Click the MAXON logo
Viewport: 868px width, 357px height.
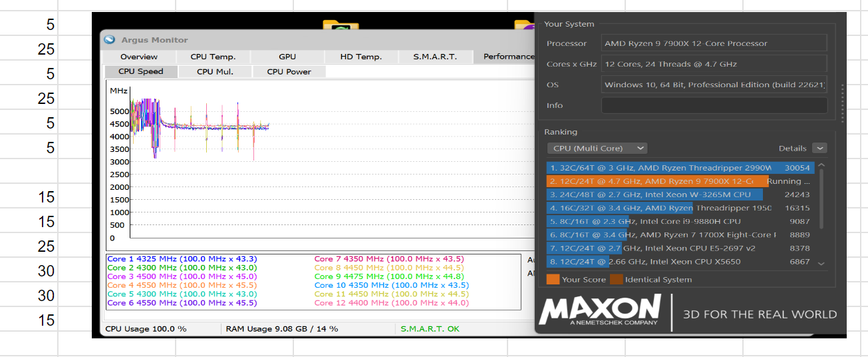600,310
